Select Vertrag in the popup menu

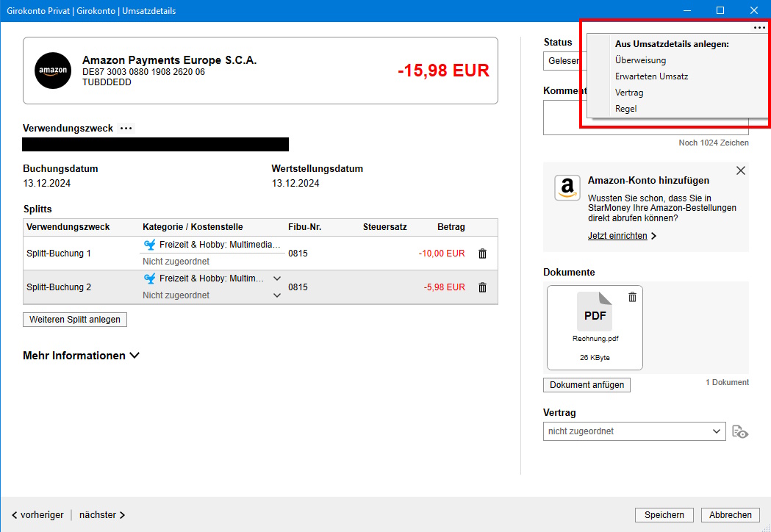629,93
